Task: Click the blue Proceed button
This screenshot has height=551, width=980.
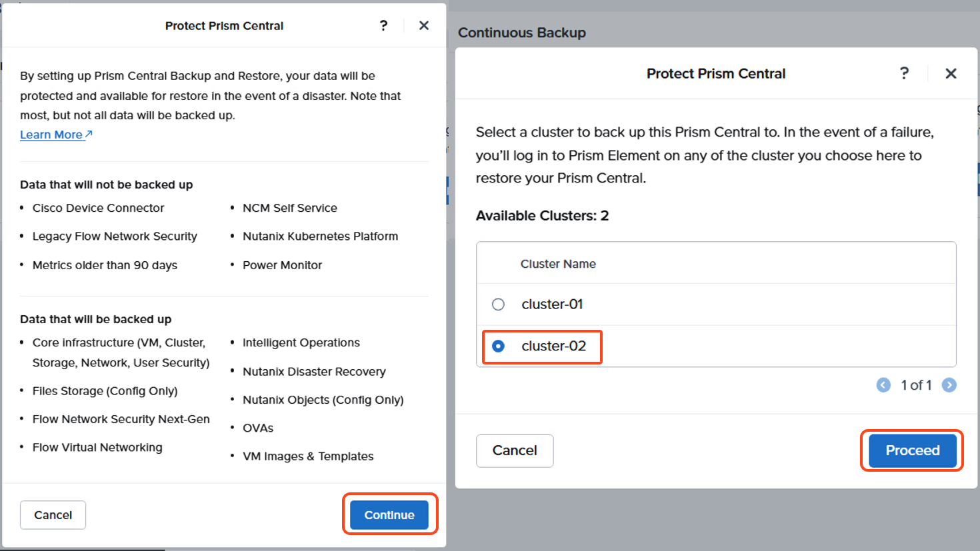Action: pyautogui.click(x=913, y=451)
